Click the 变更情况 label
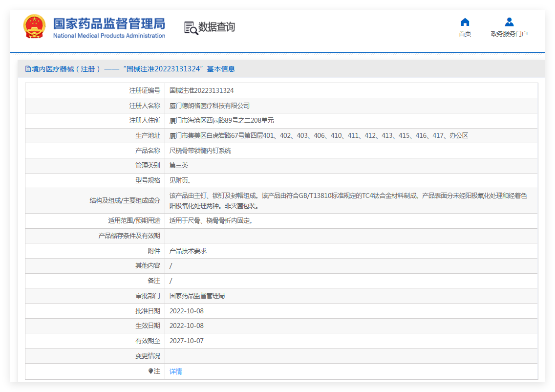Screen dimensions: 555x392 tap(148, 356)
